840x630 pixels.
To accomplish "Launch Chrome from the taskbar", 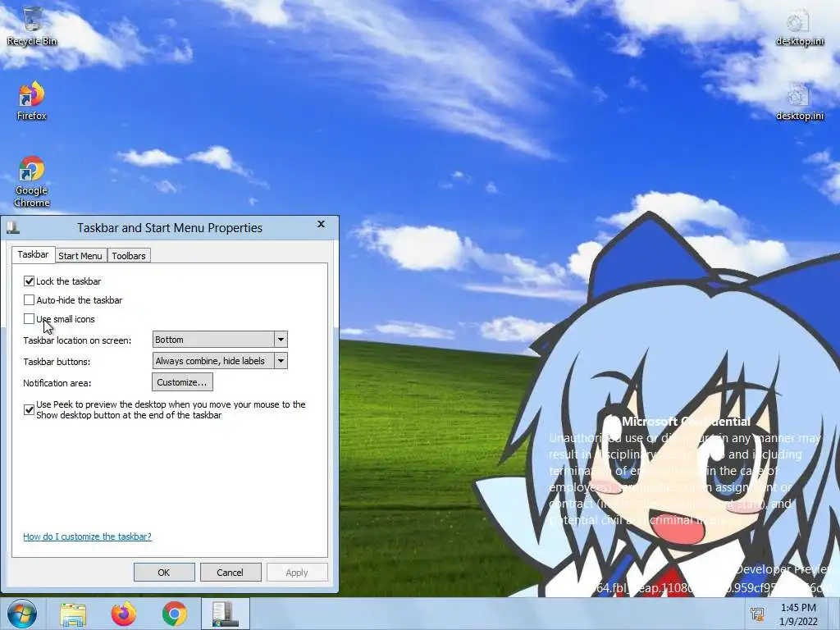I will 174,614.
